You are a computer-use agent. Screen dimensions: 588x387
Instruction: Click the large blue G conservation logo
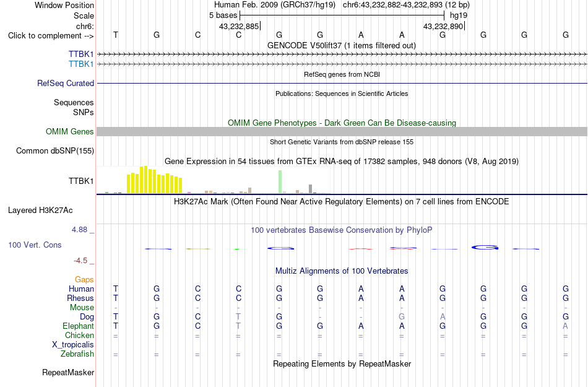tap(485, 248)
